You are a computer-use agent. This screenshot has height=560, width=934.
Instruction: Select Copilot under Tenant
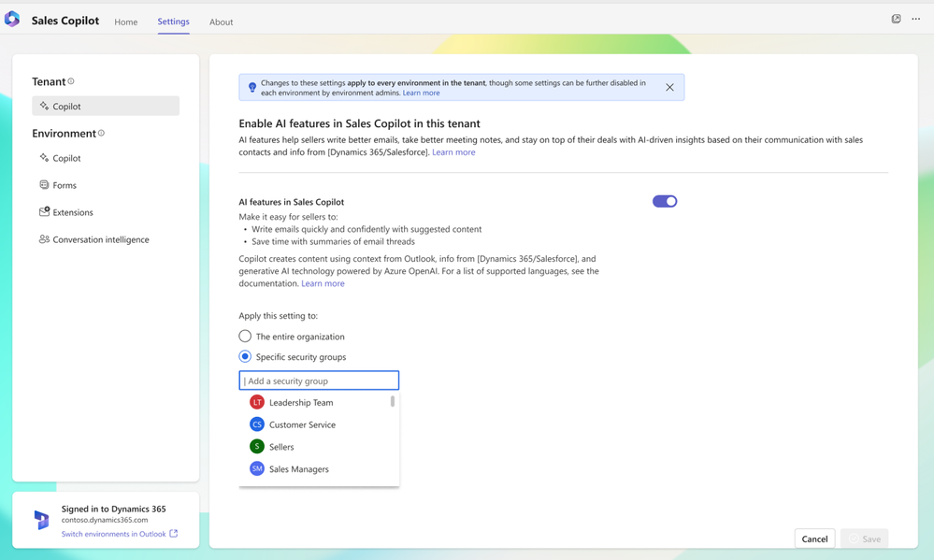pyautogui.click(x=106, y=106)
